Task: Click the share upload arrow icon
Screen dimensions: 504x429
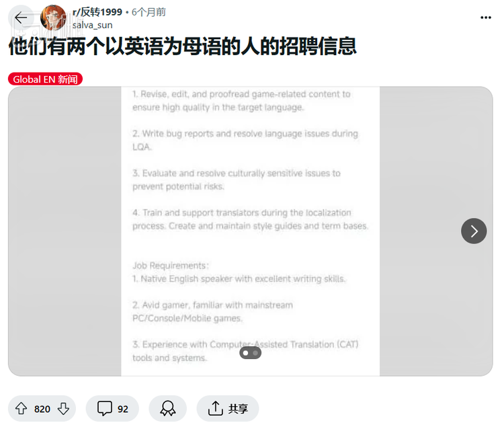Action: click(x=215, y=408)
